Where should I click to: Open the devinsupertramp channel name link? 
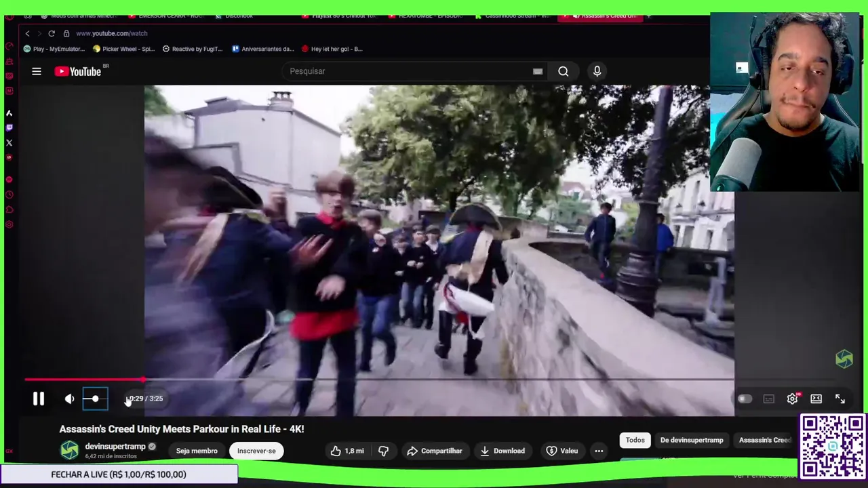[x=115, y=447]
